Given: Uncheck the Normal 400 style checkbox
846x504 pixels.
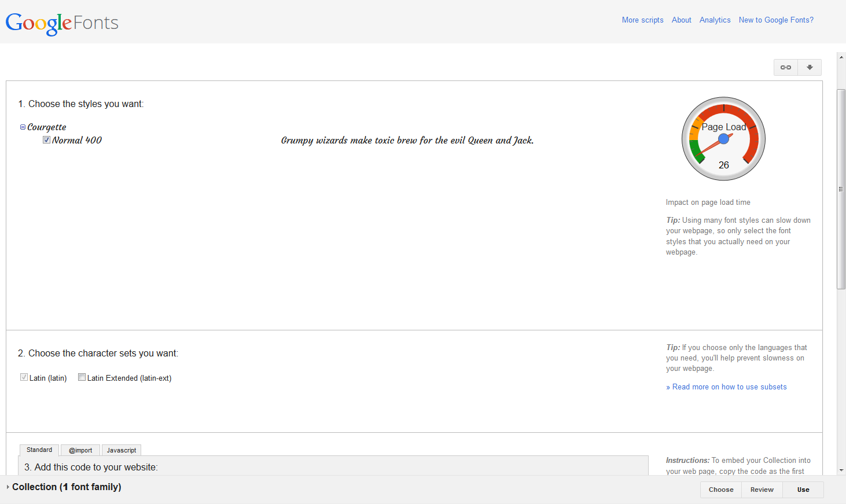Looking at the screenshot, I should 46,140.
